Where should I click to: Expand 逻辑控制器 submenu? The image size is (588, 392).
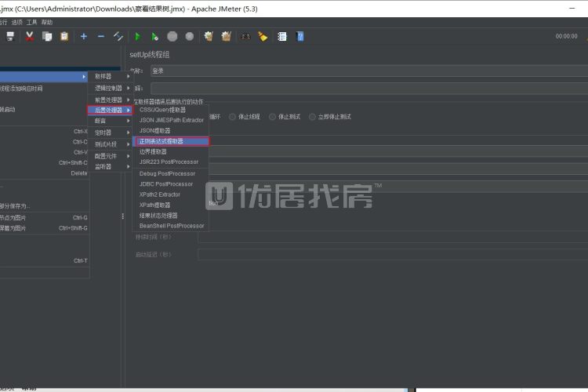coord(111,88)
